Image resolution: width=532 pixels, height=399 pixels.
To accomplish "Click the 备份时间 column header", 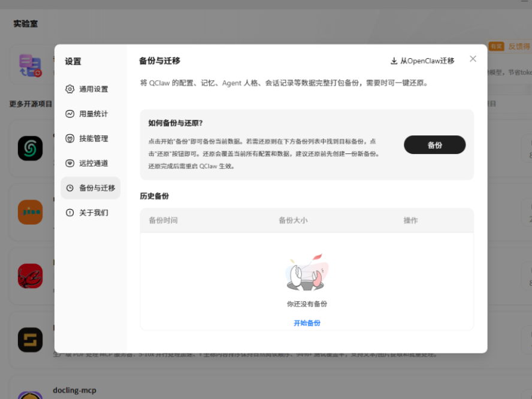I will tap(163, 220).
